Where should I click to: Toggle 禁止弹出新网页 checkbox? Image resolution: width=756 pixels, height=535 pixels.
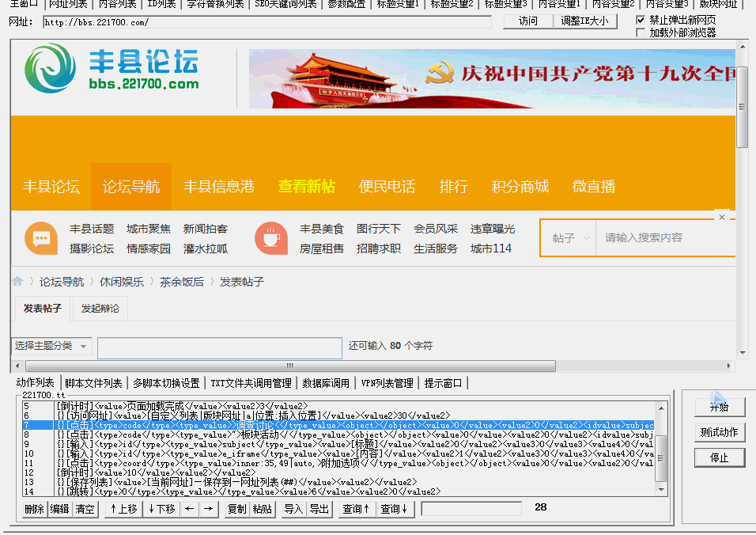tap(641, 21)
